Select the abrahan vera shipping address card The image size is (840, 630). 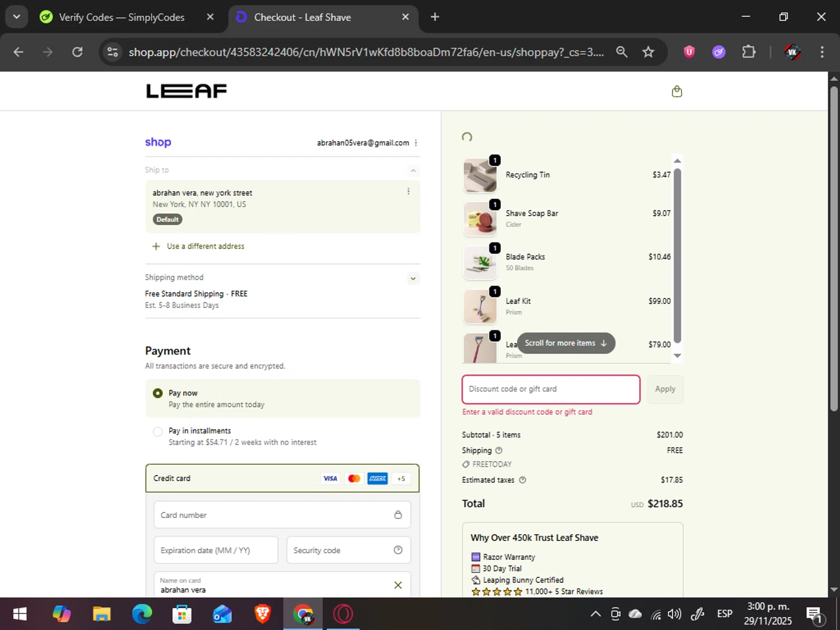click(282, 206)
